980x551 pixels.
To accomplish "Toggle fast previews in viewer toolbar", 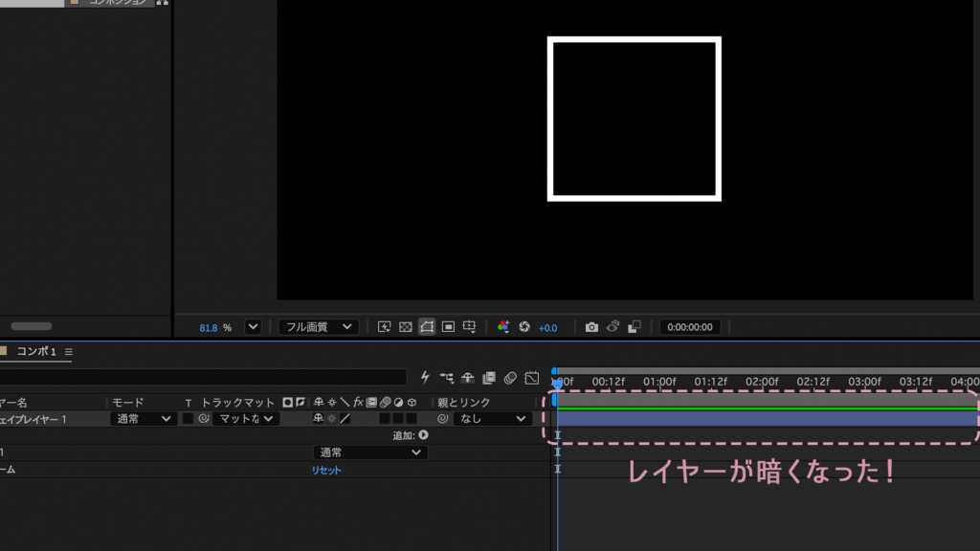I will pos(384,327).
